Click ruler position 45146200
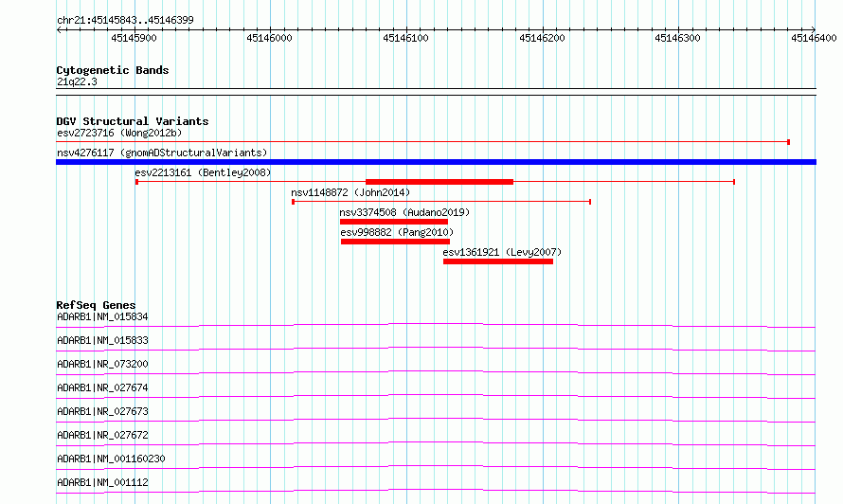This screenshot has height=504, width=843. tap(542, 38)
